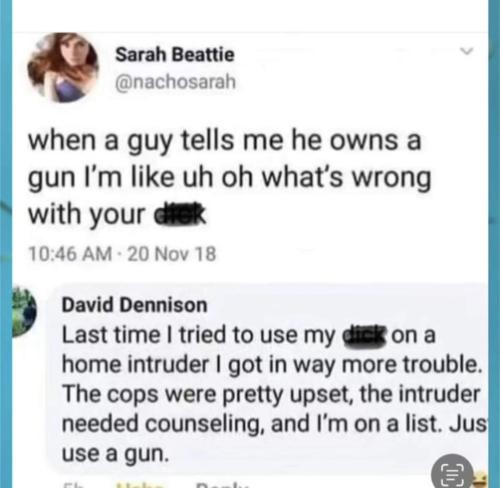Viewport: 500px width, 488px height.
Task: Click the 'The cops were pretty upset' line
Action: coord(271,394)
